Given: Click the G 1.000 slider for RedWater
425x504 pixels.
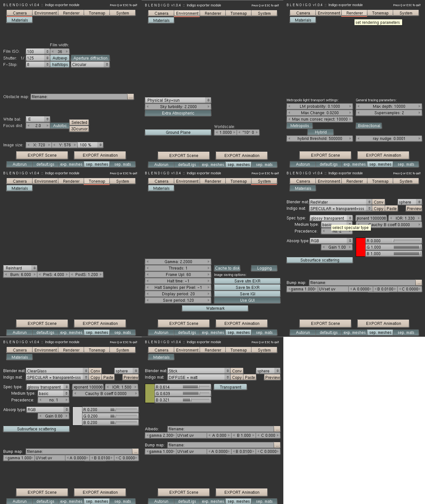Looking at the screenshot, I should click(x=394, y=247).
